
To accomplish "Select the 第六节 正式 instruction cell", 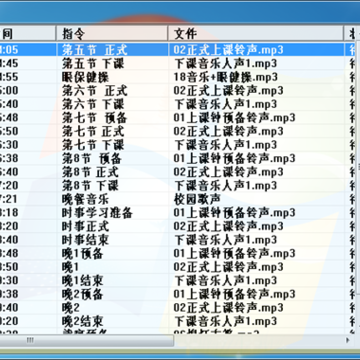I will point(95,91).
